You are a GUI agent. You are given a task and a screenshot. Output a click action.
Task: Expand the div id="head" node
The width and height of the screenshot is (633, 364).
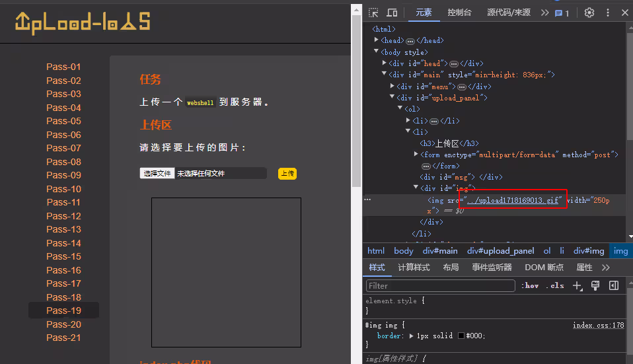pos(384,63)
